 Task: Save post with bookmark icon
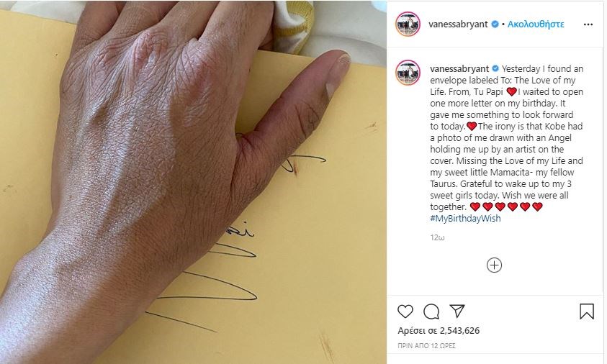click(x=587, y=311)
